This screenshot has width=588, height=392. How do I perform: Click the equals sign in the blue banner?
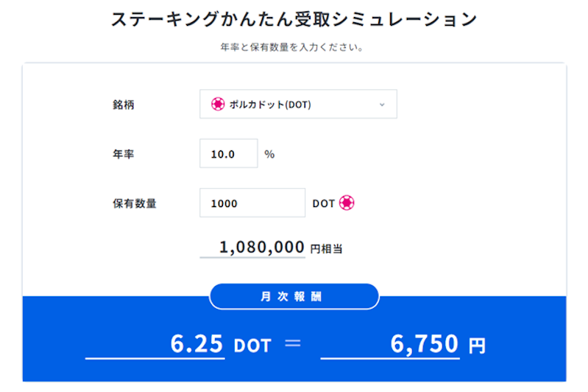(292, 343)
